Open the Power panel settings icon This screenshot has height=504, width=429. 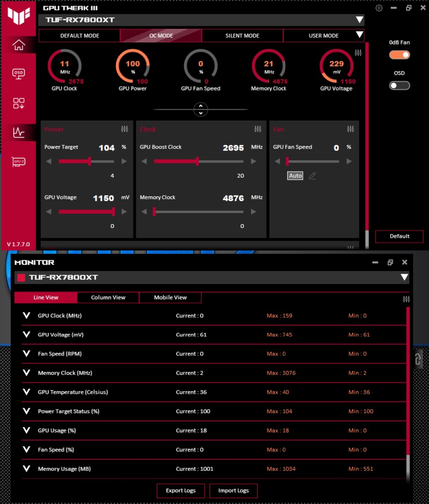click(125, 129)
